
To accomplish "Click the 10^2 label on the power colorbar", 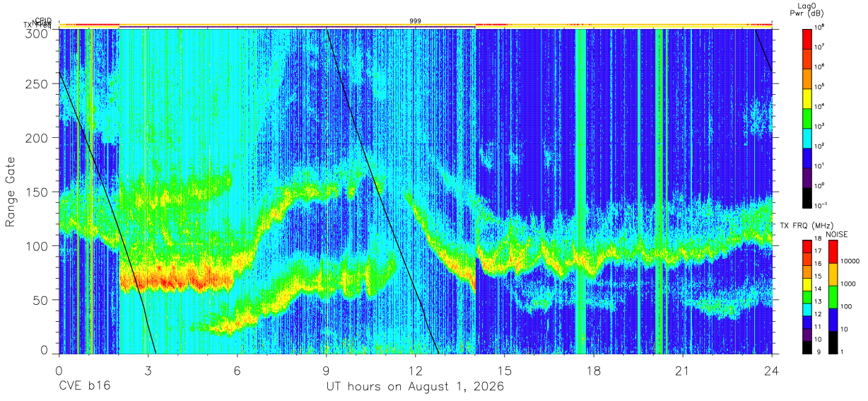I will click(x=819, y=146).
